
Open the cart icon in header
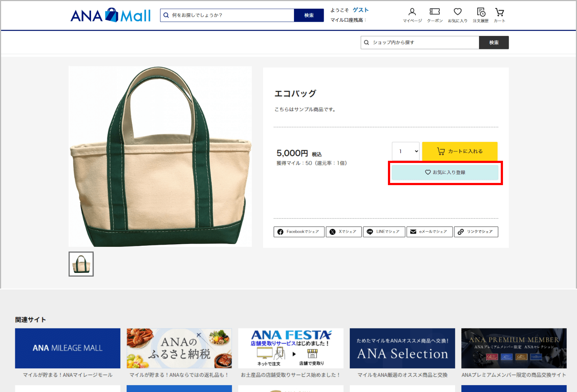(499, 15)
